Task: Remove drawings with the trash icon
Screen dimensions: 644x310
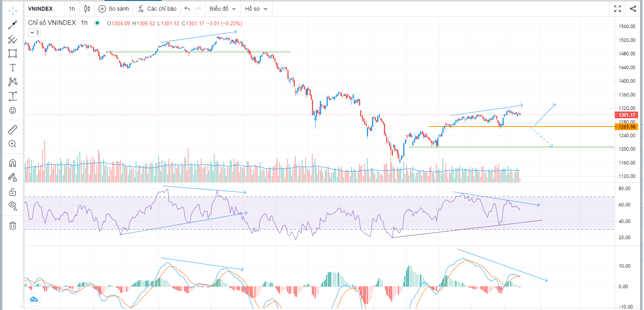Action: pyautogui.click(x=13, y=225)
